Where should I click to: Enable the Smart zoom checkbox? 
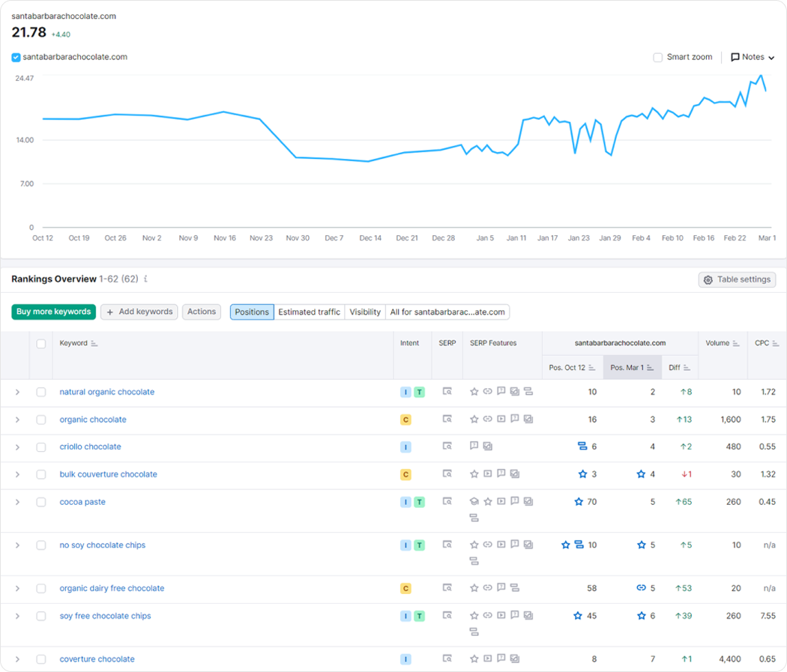(657, 57)
